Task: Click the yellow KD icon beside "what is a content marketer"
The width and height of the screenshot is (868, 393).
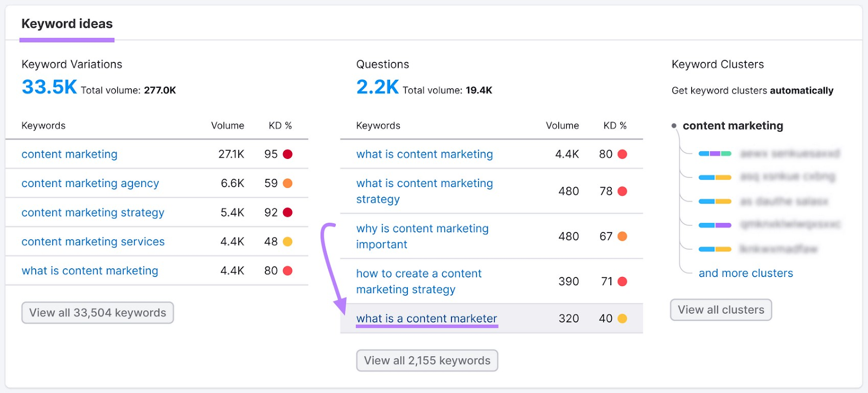Action: coord(622,318)
